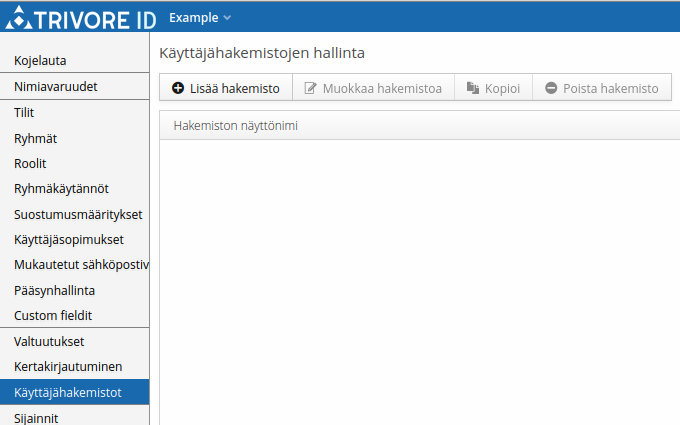Go to Nimiavaruudet in the sidebar

[55, 87]
